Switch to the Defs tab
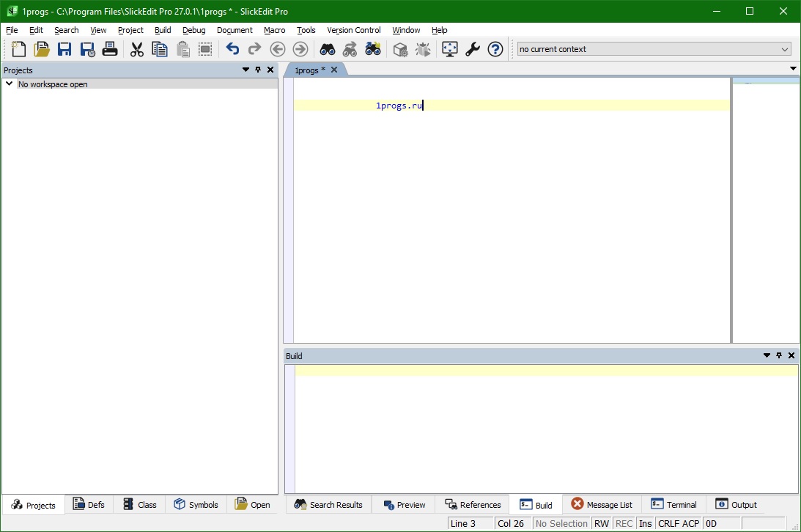This screenshot has height=532, width=801. (x=89, y=504)
